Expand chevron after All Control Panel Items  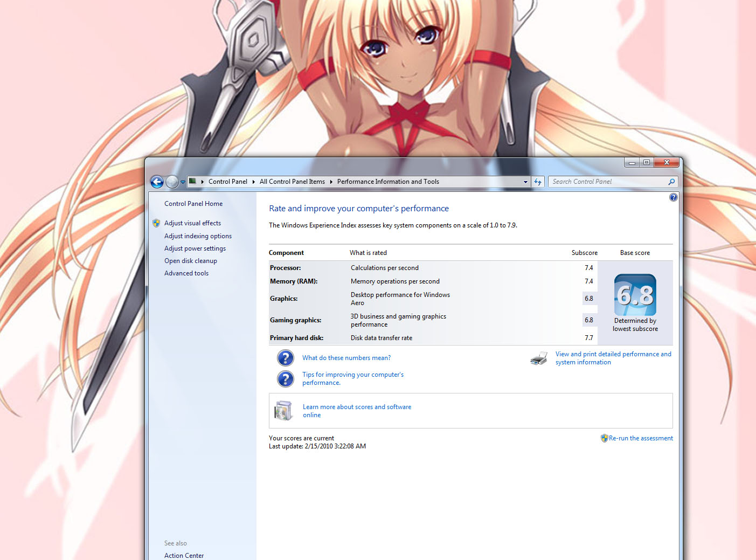[331, 182]
